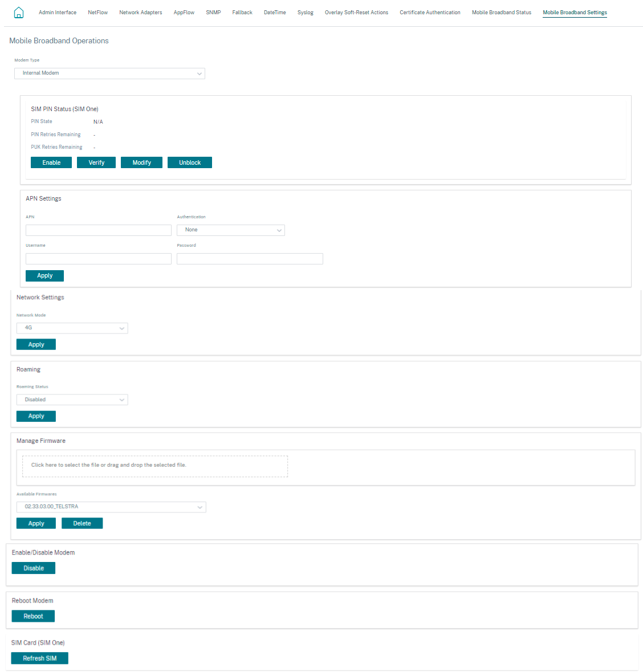Switch to the Fallback tab

tap(242, 13)
